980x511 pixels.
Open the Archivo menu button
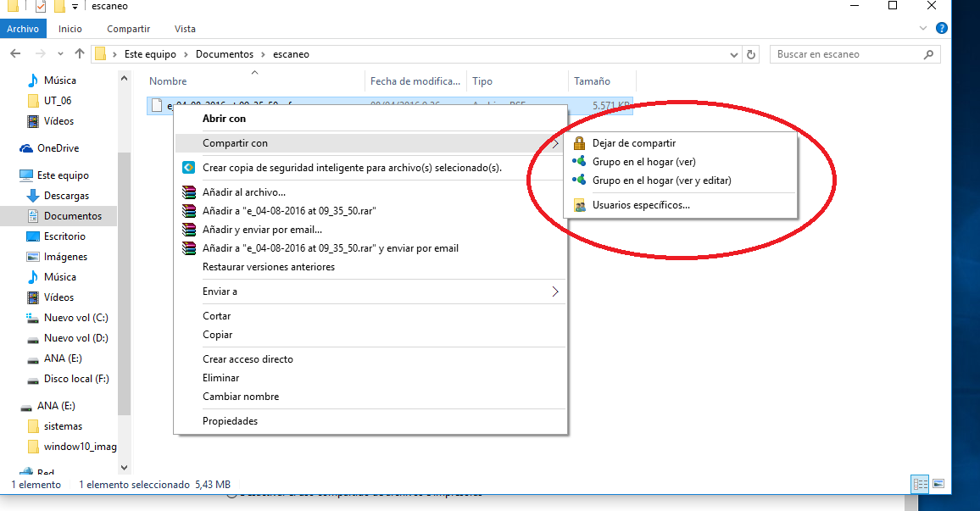point(23,29)
